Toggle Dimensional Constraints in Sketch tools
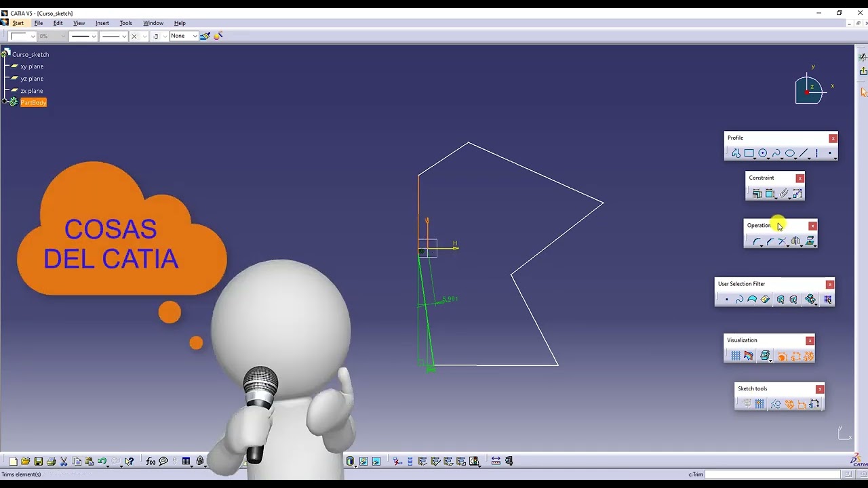868x488 pixels. tap(802, 404)
